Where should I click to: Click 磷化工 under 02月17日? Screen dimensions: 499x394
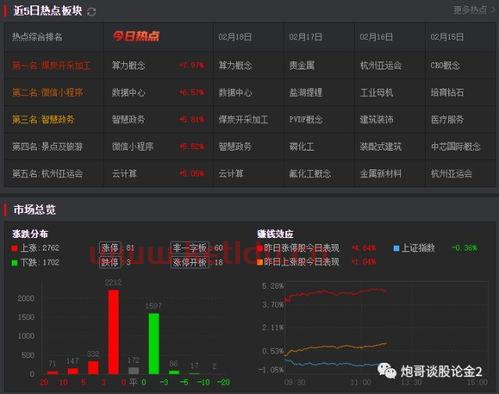click(x=301, y=146)
